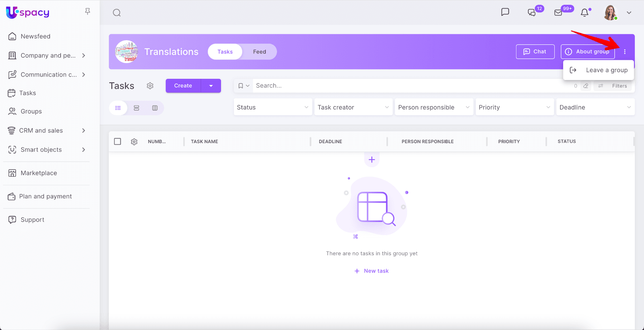This screenshot has width=644, height=330.
Task: Click the About group button
Action: pyautogui.click(x=587, y=52)
